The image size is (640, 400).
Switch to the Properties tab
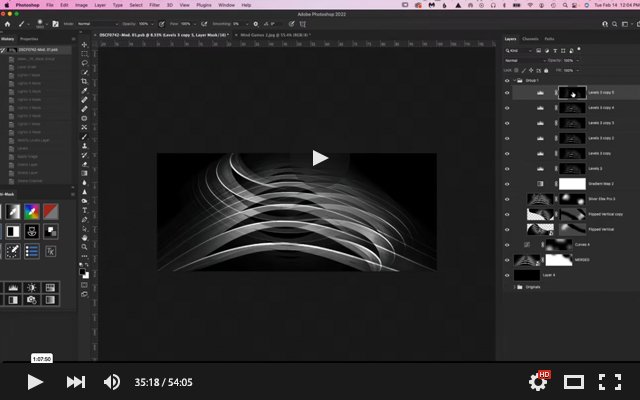point(29,39)
